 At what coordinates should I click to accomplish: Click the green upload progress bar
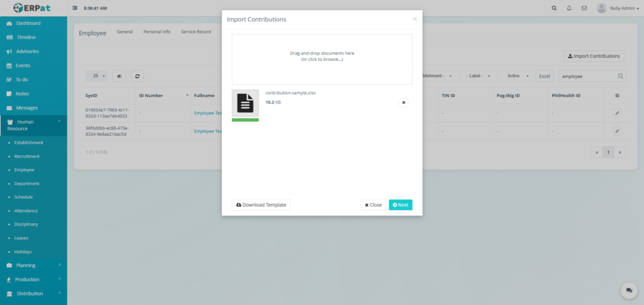click(x=245, y=120)
